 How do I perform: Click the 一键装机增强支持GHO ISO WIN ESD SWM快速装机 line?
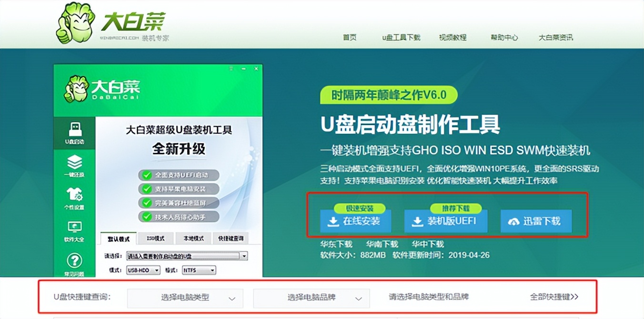pyautogui.click(x=455, y=151)
